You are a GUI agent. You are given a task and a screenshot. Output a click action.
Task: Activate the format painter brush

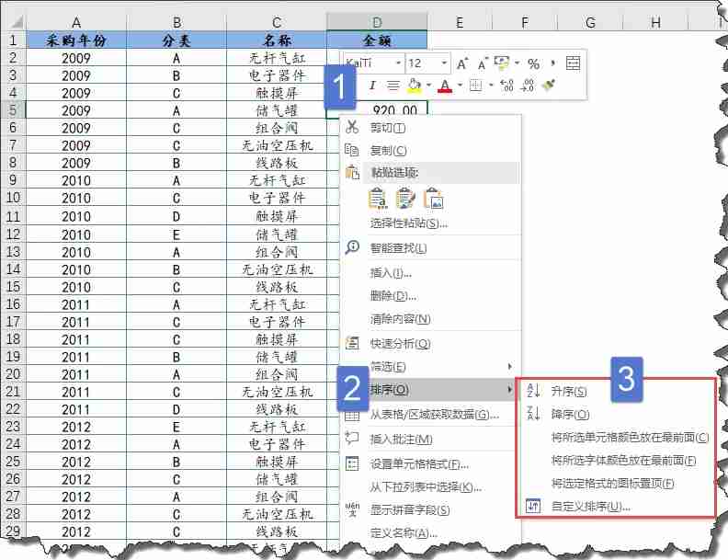pyautogui.click(x=549, y=86)
